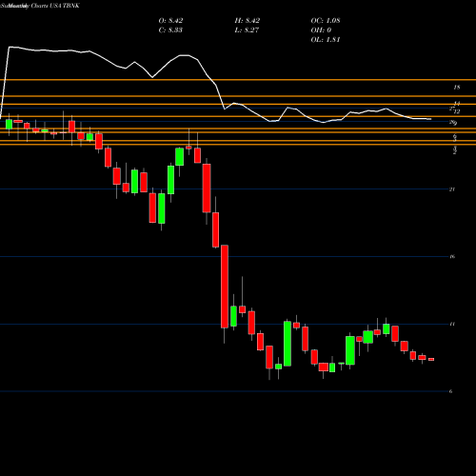
Task: Click the price axis label '16'
Action: click(x=452, y=256)
